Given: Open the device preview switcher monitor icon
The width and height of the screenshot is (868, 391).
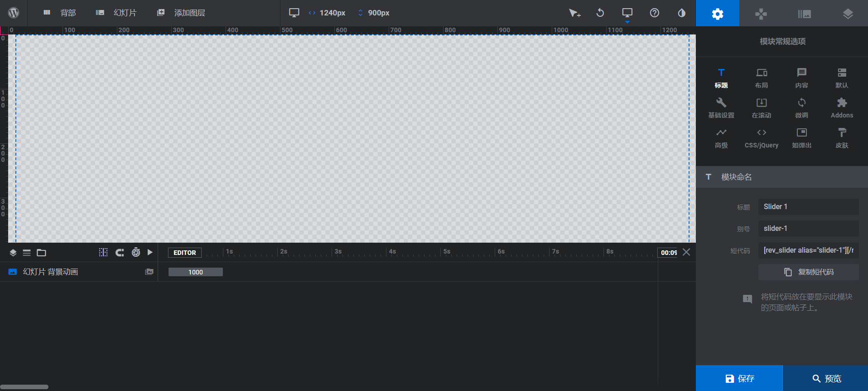Looking at the screenshot, I should pyautogui.click(x=627, y=13).
